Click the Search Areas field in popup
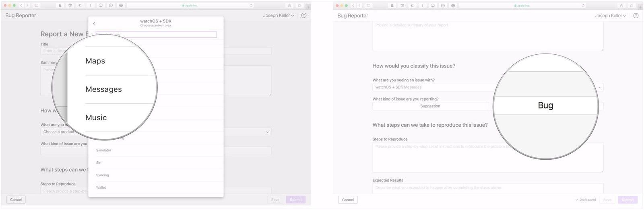The image size is (644, 210). coord(156,35)
